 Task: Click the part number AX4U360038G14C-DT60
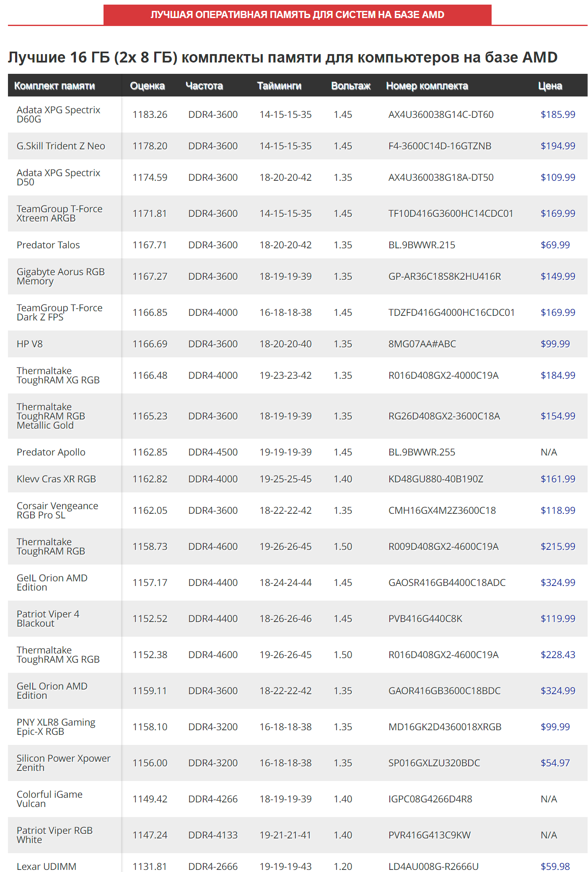coord(440,115)
